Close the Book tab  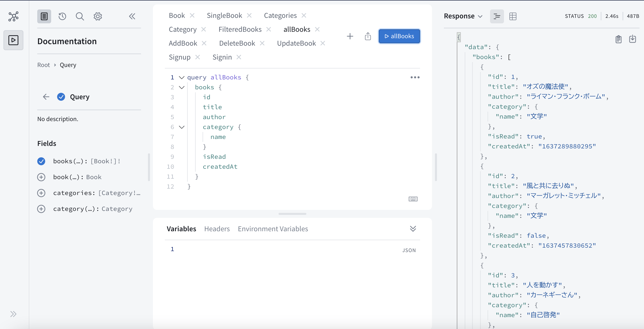192,15
